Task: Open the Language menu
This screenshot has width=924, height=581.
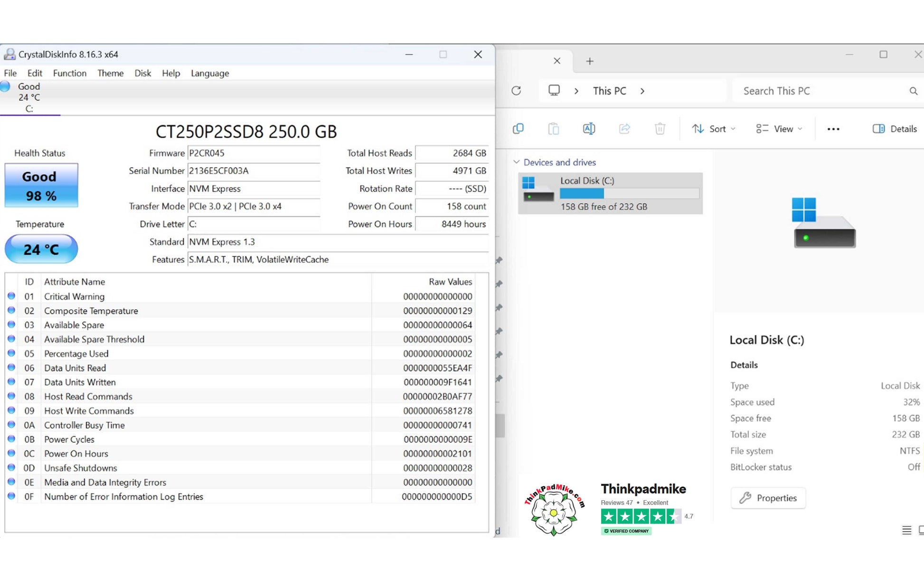Action: click(210, 73)
